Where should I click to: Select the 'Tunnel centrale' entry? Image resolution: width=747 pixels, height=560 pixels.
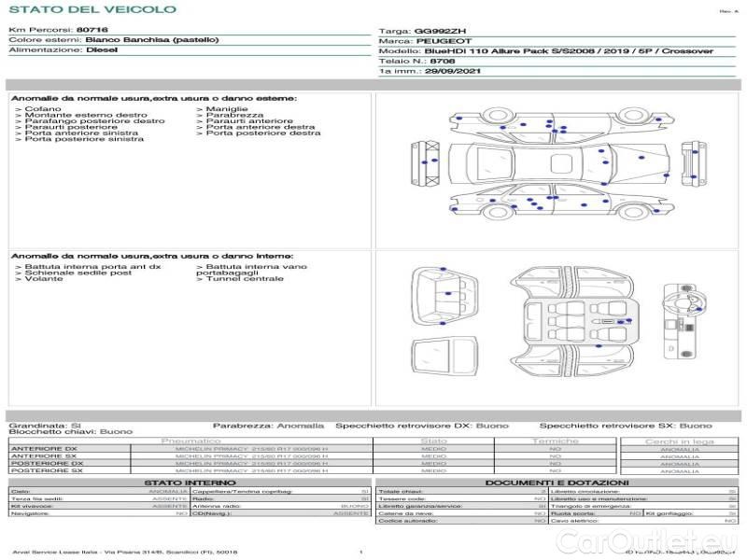coord(245,278)
